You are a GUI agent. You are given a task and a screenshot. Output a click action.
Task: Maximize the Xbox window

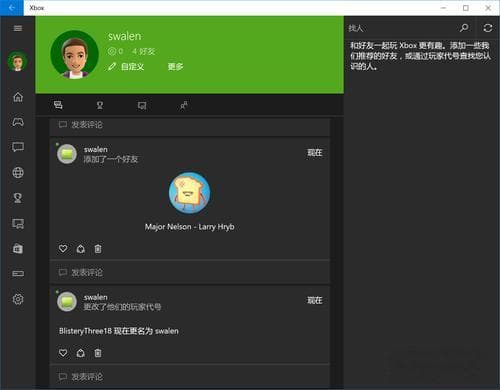[466, 8]
